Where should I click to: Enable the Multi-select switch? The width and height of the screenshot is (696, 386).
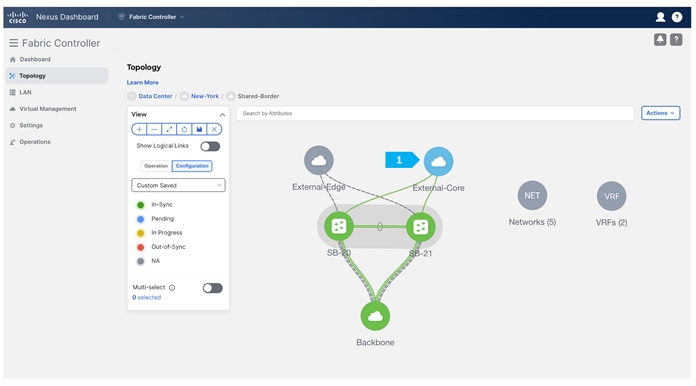pos(213,288)
